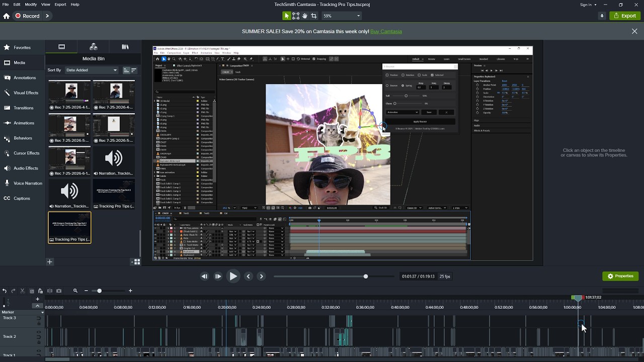Click the playback scrubber handle

(366, 277)
